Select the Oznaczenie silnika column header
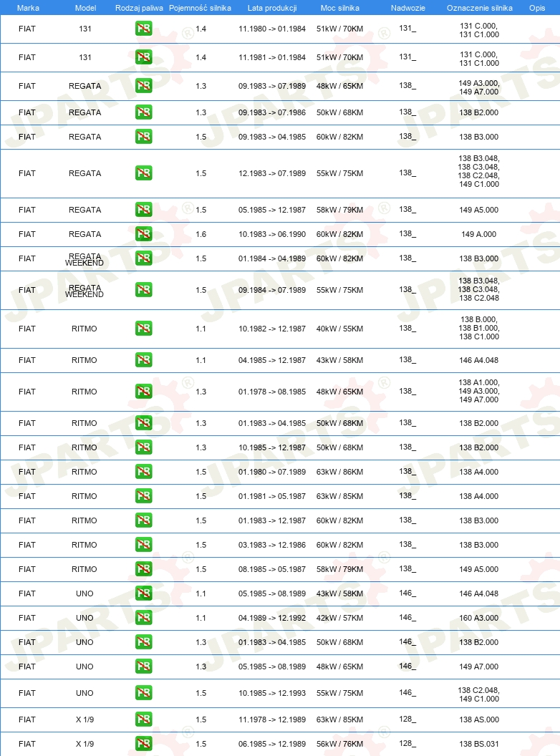The width and height of the screenshot is (560, 756). point(480,8)
